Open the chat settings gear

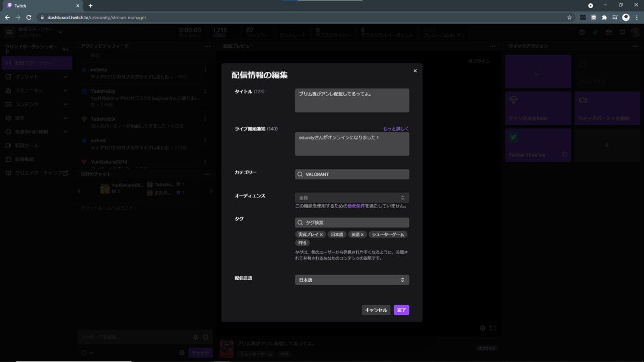pos(182,353)
